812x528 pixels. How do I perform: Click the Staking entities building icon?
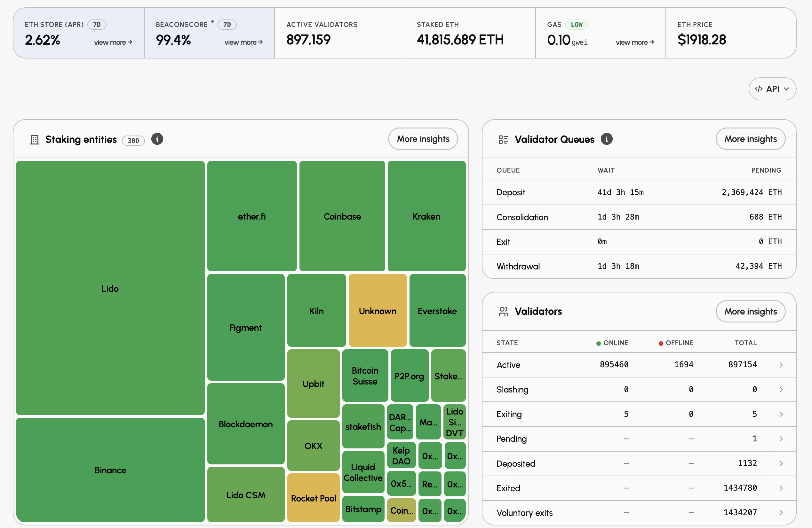click(x=35, y=140)
